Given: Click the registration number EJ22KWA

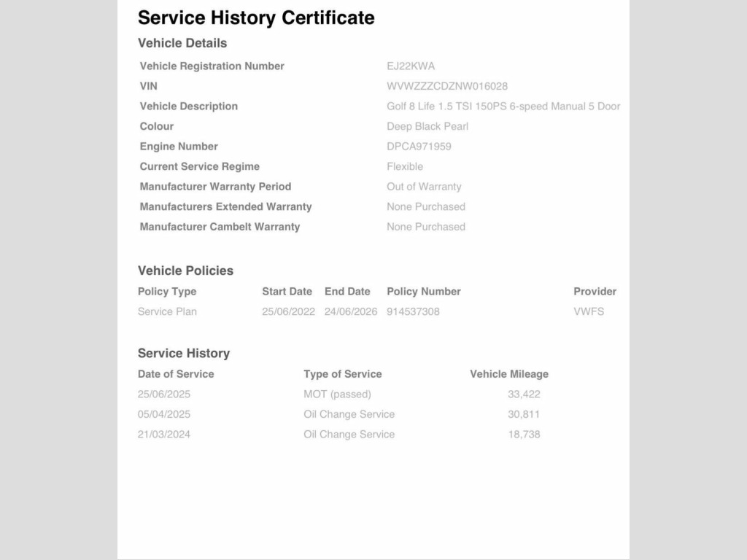Looking at the screenshot, I should pyautogui.click(x=411, y=66).
